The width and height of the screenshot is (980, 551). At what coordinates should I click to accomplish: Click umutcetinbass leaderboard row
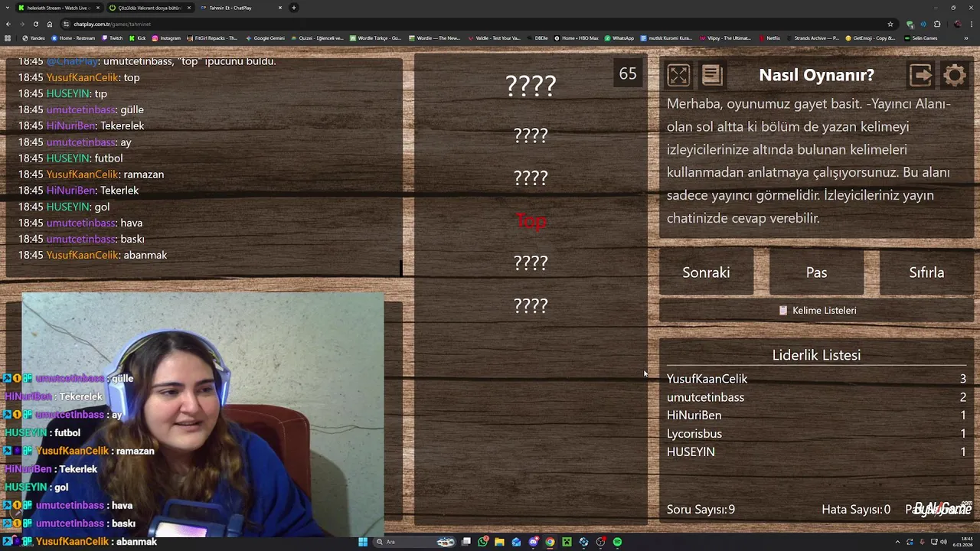816,397
